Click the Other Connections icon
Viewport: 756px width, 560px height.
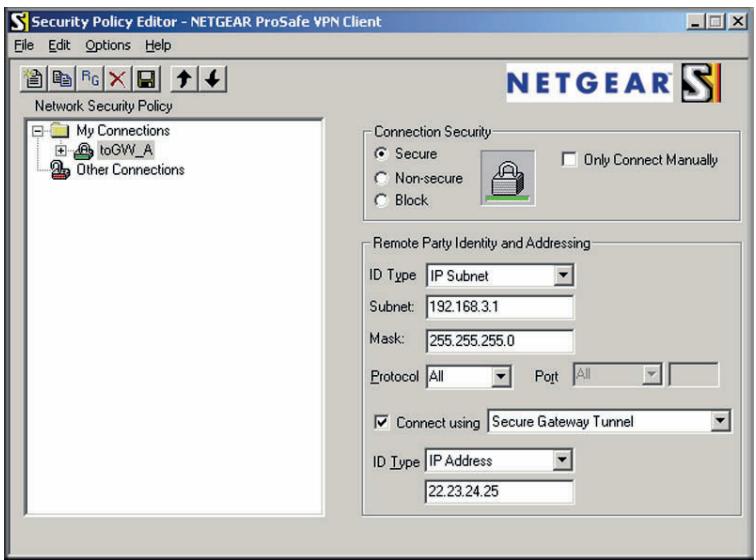(60, 170)
